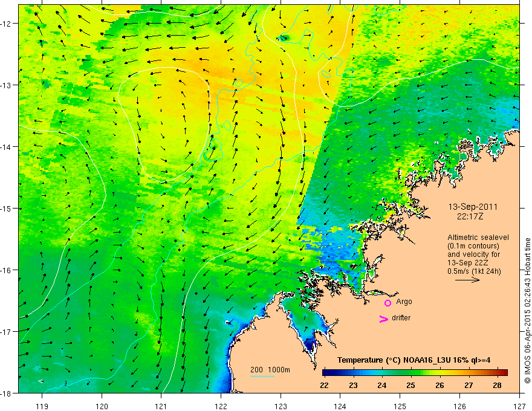Click longitude axis label 127

(x=519, y=406)
